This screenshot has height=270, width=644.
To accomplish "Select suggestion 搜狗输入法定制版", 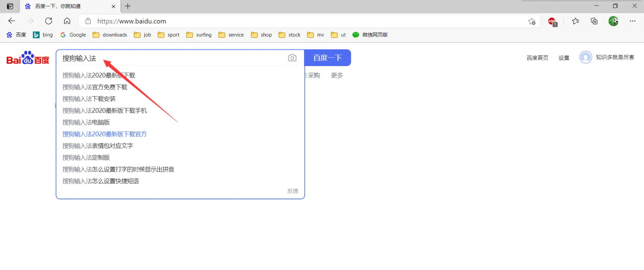I will point(86,158).
